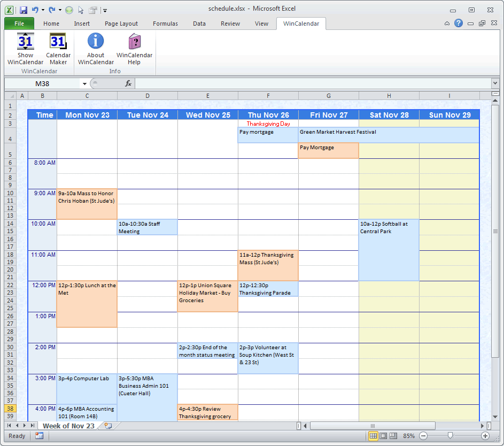Launch the Calendar Maker tool
The image size is (504, 446).
pyautogui.click(x=58, y=47)
